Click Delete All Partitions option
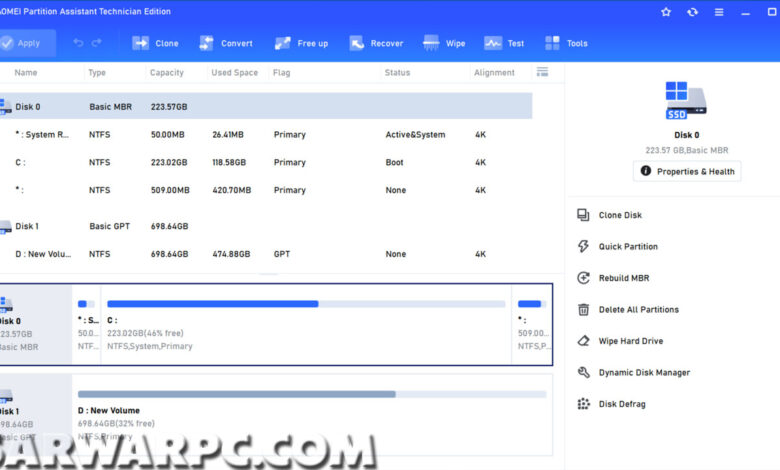 click(x=639, y=309)
